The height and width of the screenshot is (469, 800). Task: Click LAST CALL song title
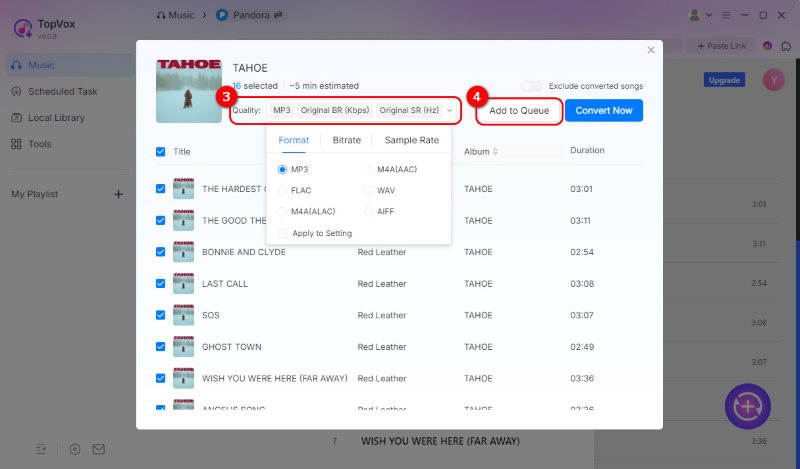click(x=224, y=284)
